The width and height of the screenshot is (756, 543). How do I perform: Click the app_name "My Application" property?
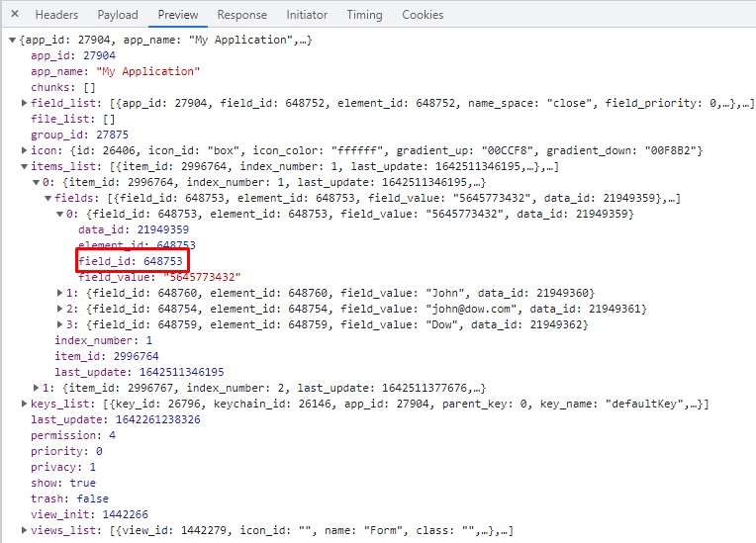[x=115, y=71]
